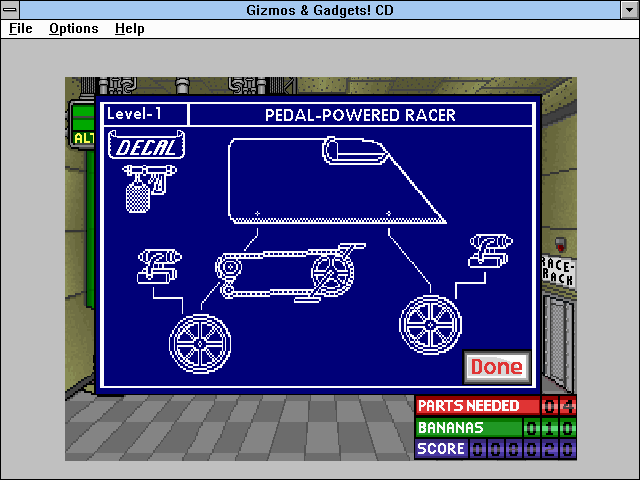Select the front wheel on the blueprint
Image resolution: width=640 pixels, height=480 pixels.
[430, 325]
